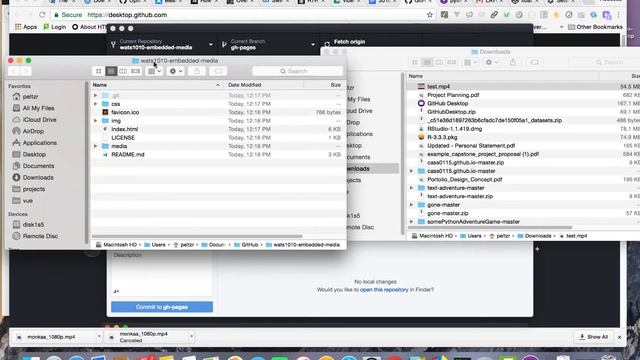This screenshot has width=640, height=360.
Task: Open Current Branch dropdown in GitHub Desktop
Action: click(269, 44)
